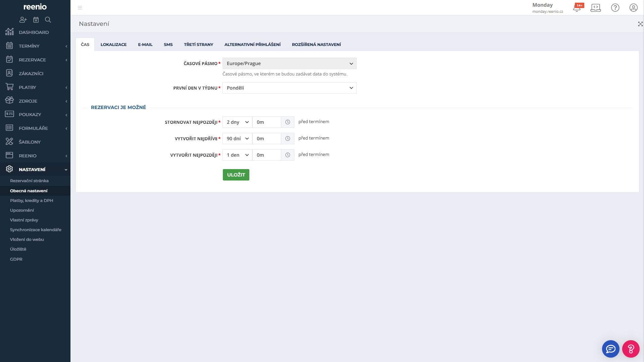Click the Monday account name
This screenshot has height=362, width=644.
[542, 5]
